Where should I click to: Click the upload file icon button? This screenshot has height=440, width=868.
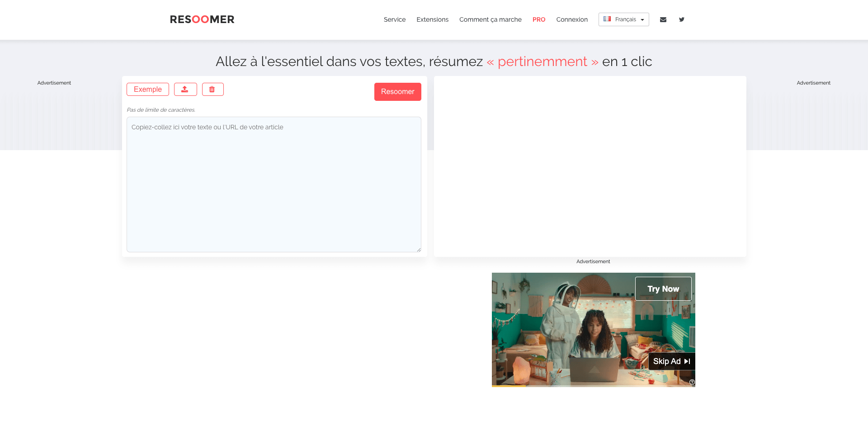click(185, 90)
